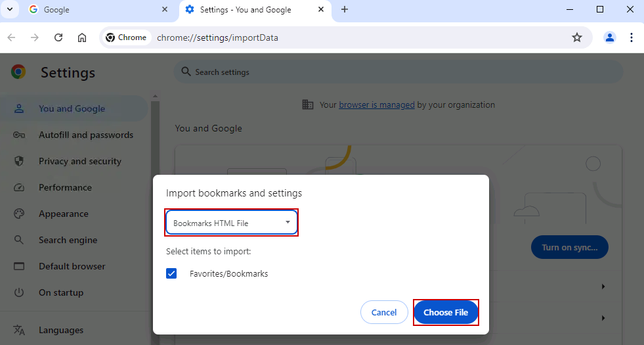Image resolution: width=644 pixels, height=345 pixels.
Task: Open the browser is managed link
Action: coord(376,104)
